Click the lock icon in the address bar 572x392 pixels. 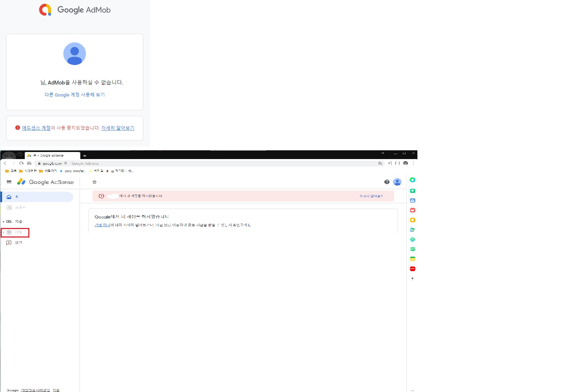[x=39, y=163]
